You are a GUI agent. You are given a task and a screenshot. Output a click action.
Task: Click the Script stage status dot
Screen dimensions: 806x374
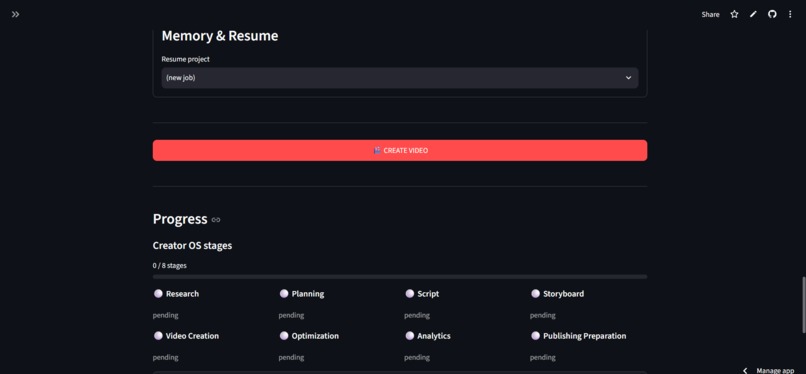pos(410,293)
